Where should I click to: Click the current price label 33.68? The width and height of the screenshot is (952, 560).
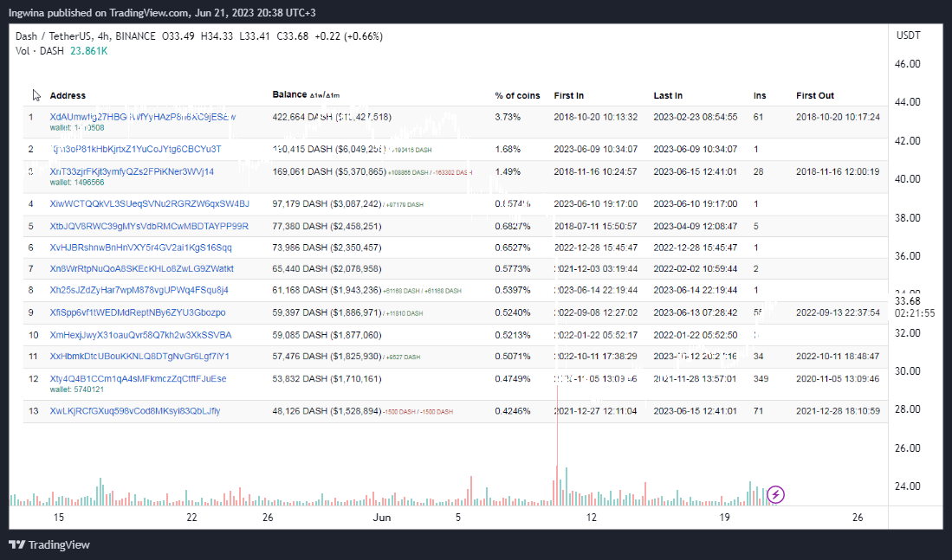[x=908, y=301]
